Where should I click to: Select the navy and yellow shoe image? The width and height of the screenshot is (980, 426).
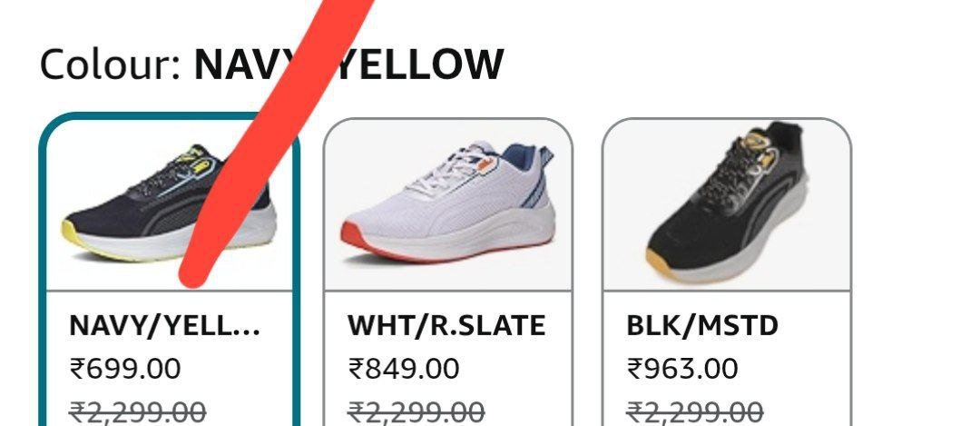pyautogui.click(x=170, y=204)
